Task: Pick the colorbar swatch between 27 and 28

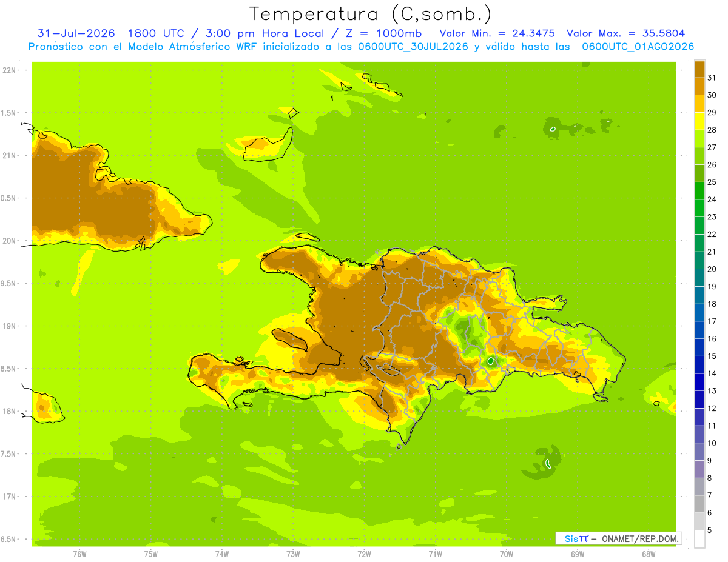Action: [x=699, y=138]
